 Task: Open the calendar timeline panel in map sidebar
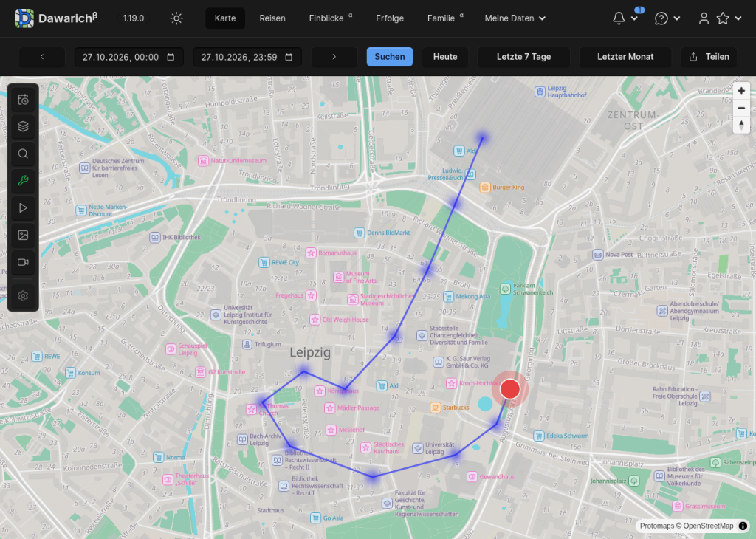click(x=23, y=100)
